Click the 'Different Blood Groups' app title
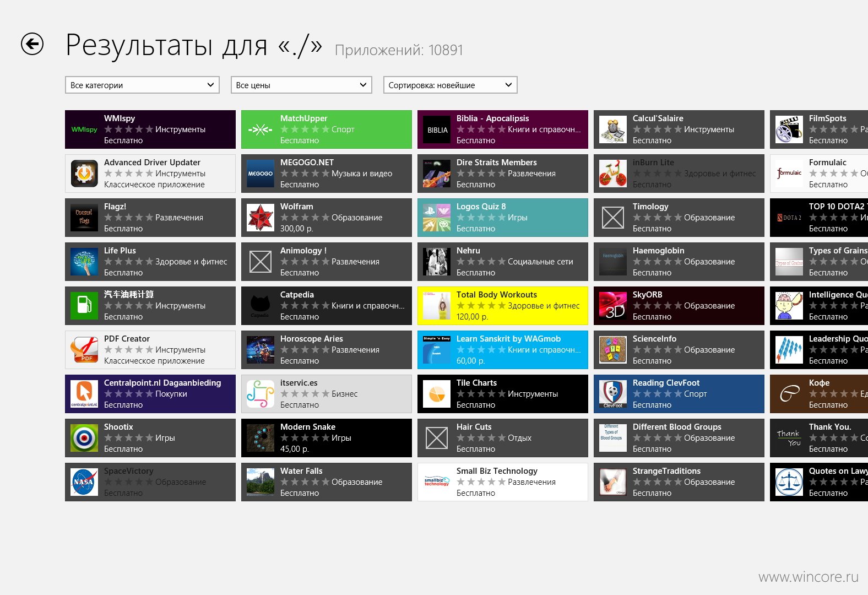The image size is (868, 595). [677, 427]
